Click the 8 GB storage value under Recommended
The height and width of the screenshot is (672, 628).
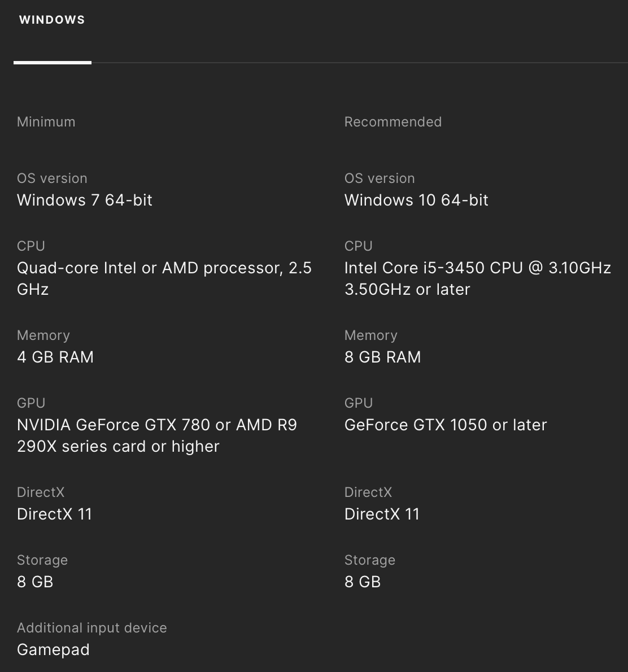[363, 582]
